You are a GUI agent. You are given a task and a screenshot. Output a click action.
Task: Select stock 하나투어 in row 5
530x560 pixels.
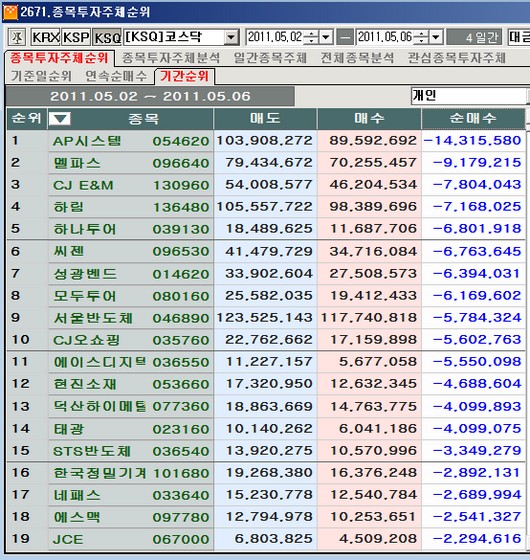(x=85, y=229)
